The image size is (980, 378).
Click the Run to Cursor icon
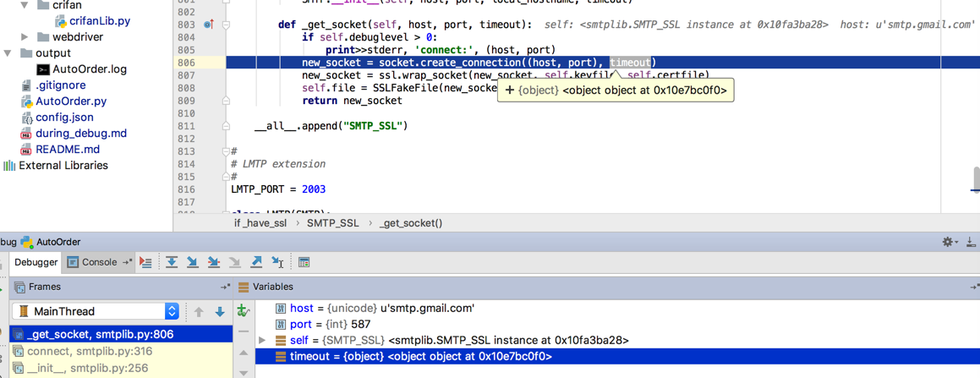pyautogui.click(x=277, y=262)
